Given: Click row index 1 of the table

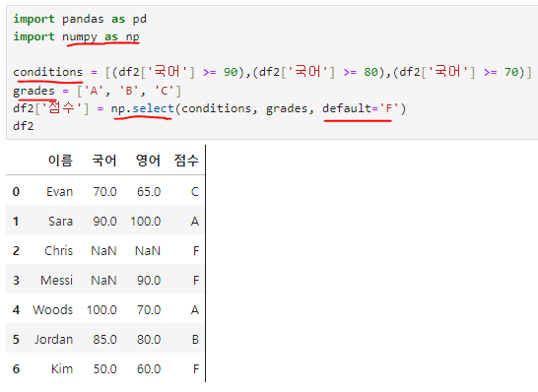Looking at the screenshot, I should 16,222.
